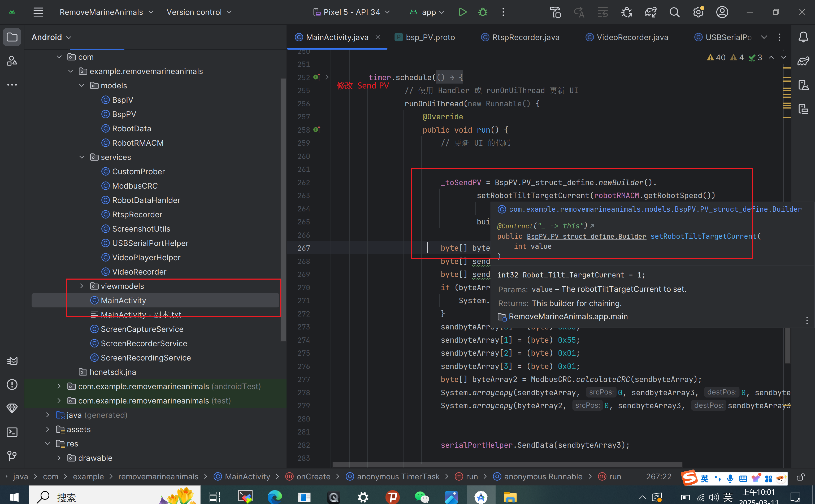Switch to the RtspRecorder.java tab
The height and width of the screenshot is (504, 815).
tap(525, 37)
